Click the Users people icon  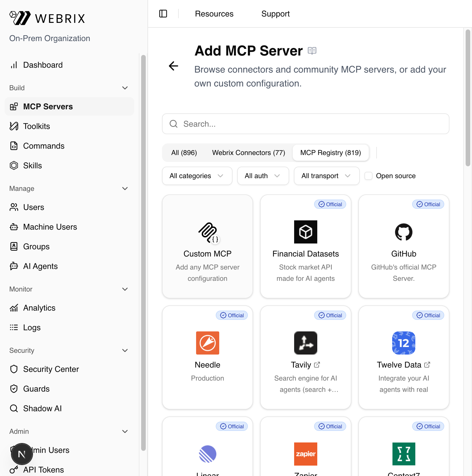pos(14,207)
